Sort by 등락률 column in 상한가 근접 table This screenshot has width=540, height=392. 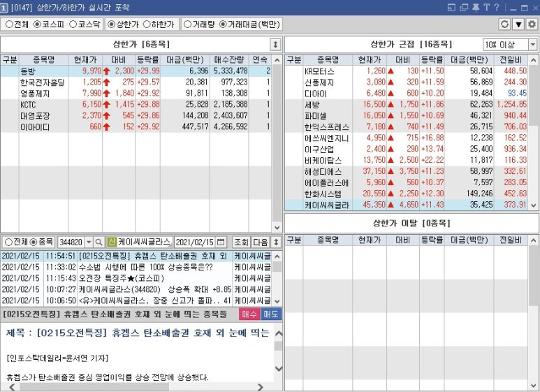click(432, 60)
